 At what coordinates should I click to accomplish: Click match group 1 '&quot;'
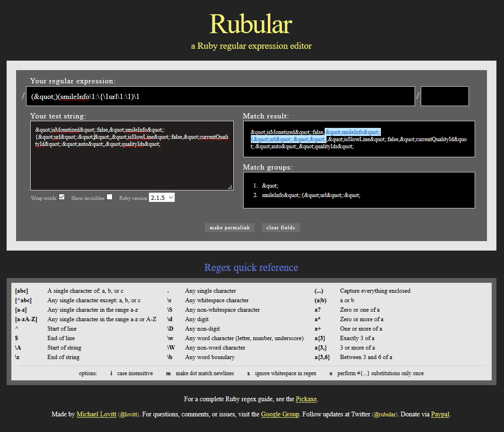tap(270, 186)
